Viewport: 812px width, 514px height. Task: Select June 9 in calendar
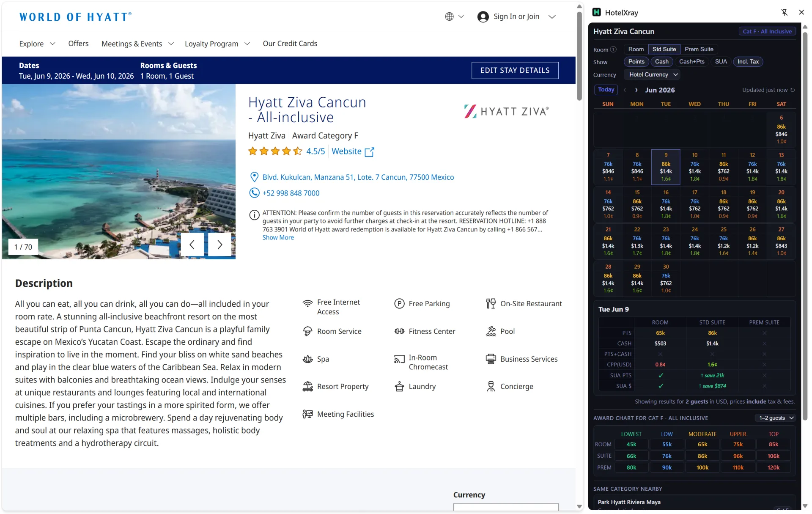[x=666, y=167]
